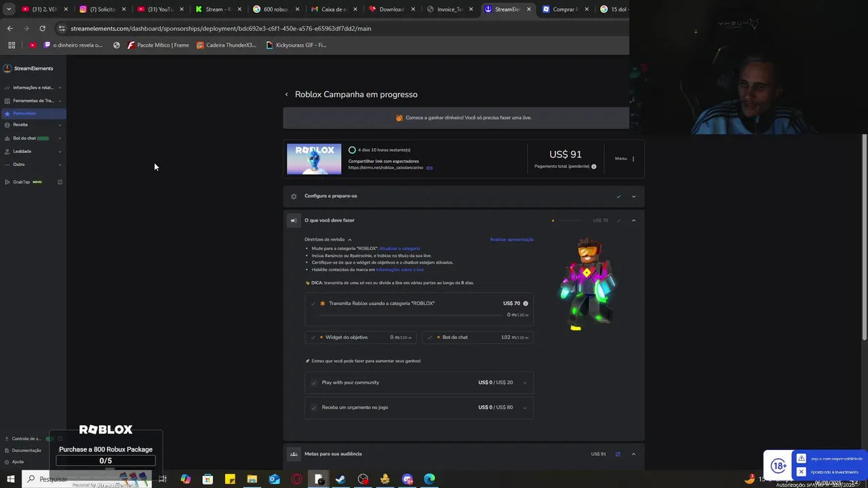Open Documentação in the sidebar
This screenshot has width=868, height=488.
tap(26, 450)
